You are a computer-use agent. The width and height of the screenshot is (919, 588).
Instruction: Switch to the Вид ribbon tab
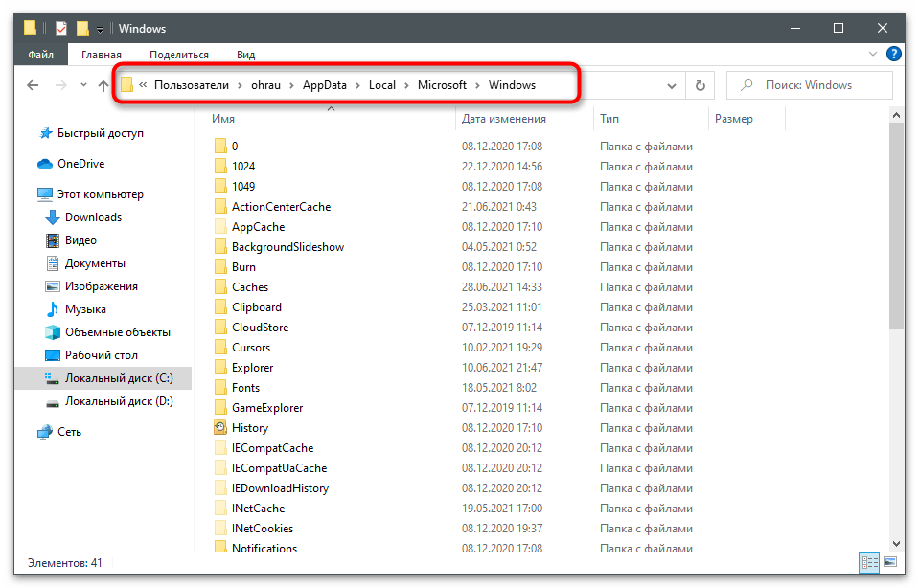coord(245,55)
